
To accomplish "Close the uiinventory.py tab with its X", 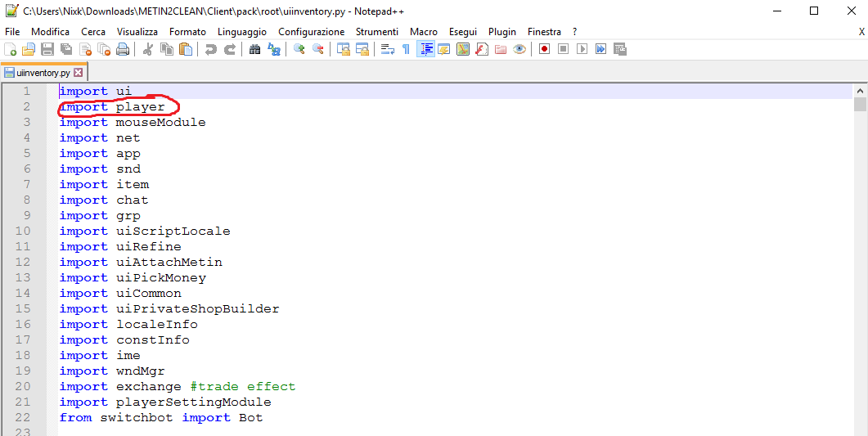I will coord(78,73).
